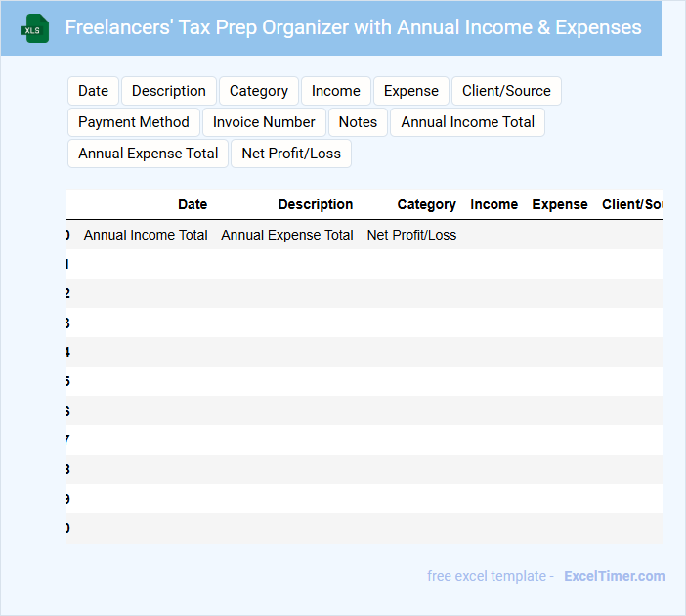Image resolution: width=686 pixels, height=616 pixels.
Task: Click the Date column header in table
Action: point(193,204)
